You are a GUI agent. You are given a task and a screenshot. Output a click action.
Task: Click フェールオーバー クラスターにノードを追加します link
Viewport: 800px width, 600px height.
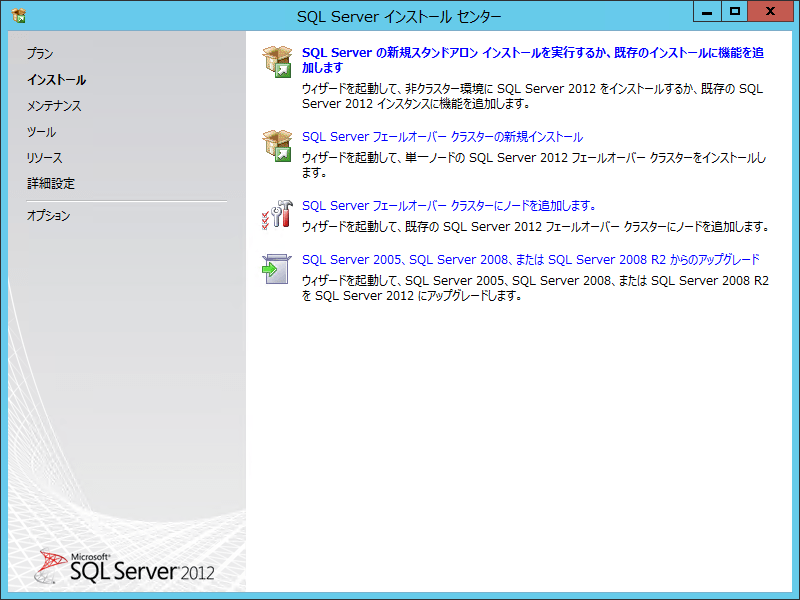[449, 206]
